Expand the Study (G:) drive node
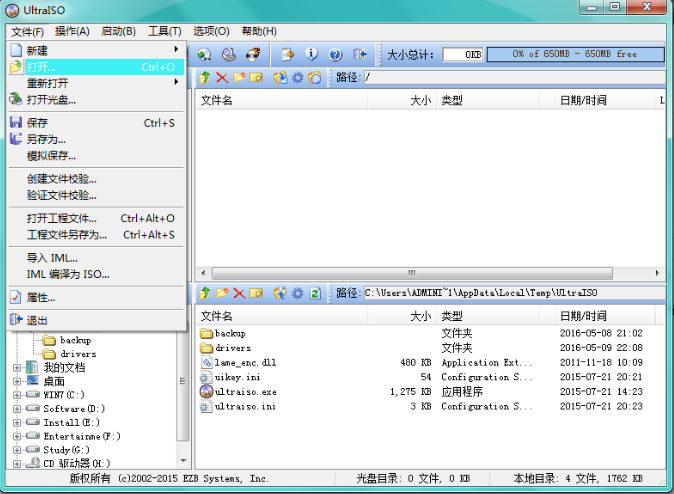The image size is (674, 494). [17, 450]
